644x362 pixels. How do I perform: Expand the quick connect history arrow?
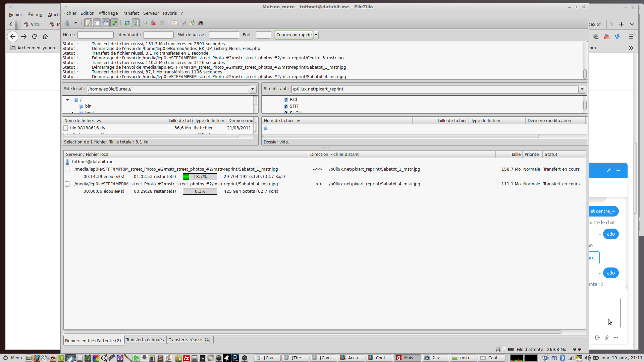pos(316,35)
